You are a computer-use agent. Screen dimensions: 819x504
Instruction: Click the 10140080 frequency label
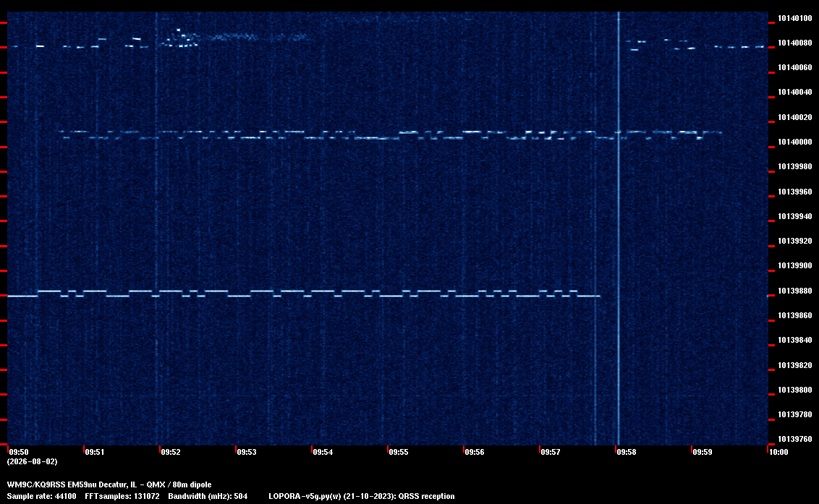click(x=795, y=43)
